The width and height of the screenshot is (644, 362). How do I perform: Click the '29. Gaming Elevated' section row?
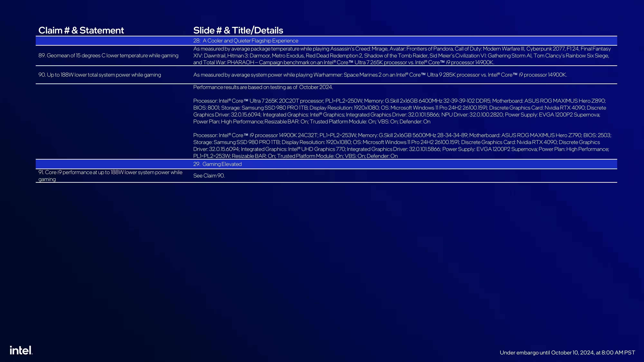[x=326, y=164]
